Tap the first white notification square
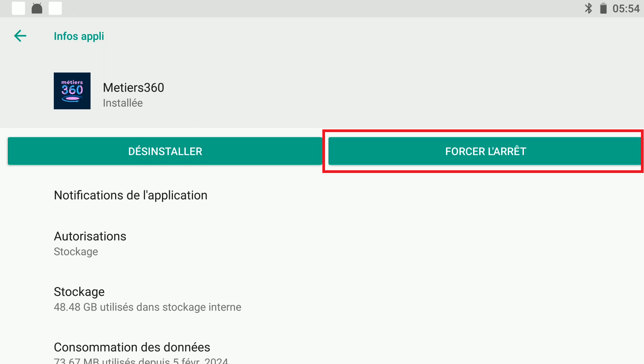This screenshot has height=364, width=644. pos(18,8)
